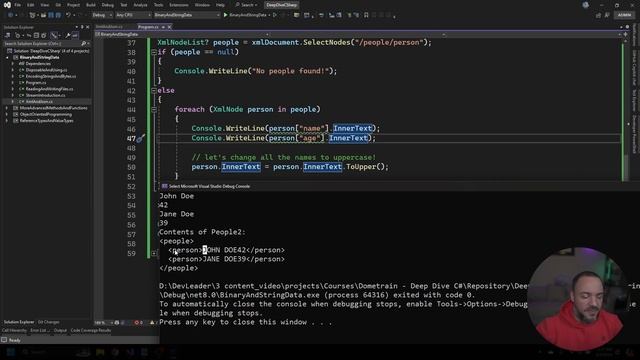The height and width of the screenshot is (360, 640).
Task: Close the Solution Explorer panel
Action: coord(87,27)
